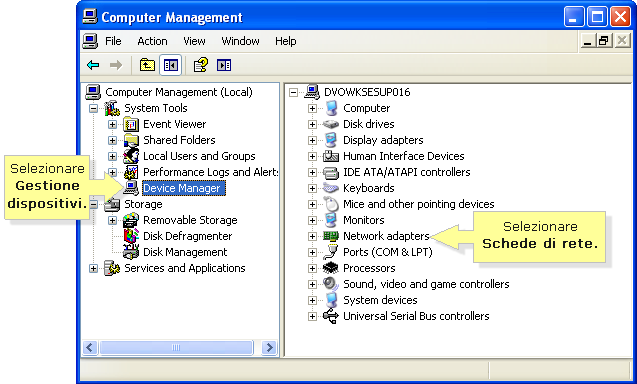The image size is (637, 384).
Task: Expand the Event Viewer tree node
Action: tap(112, 124)
